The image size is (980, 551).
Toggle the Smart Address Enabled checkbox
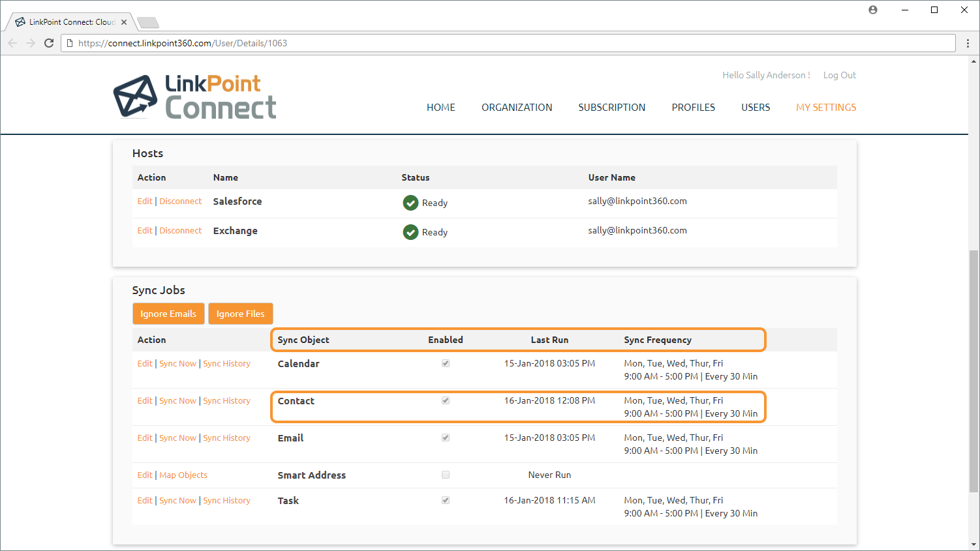(446, 475)
